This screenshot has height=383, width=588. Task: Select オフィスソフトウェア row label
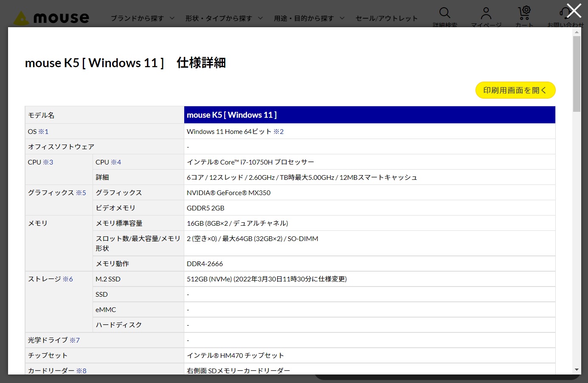coord(61,147)
